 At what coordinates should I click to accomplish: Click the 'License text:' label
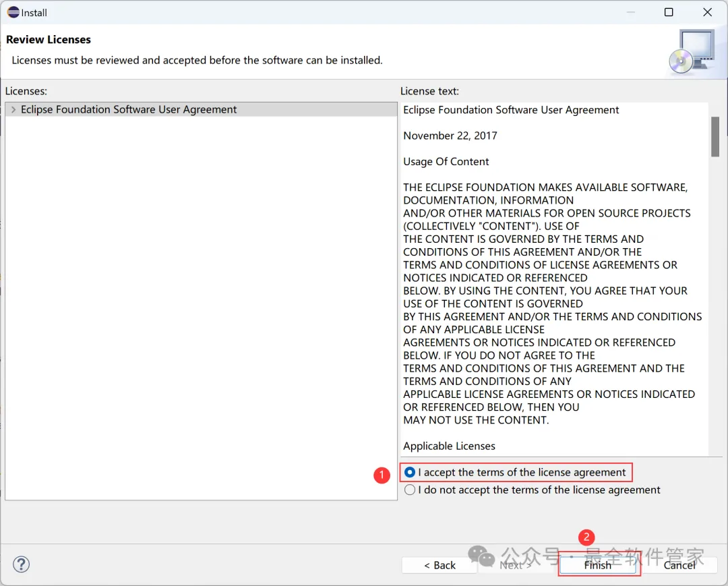coord(429,91)
